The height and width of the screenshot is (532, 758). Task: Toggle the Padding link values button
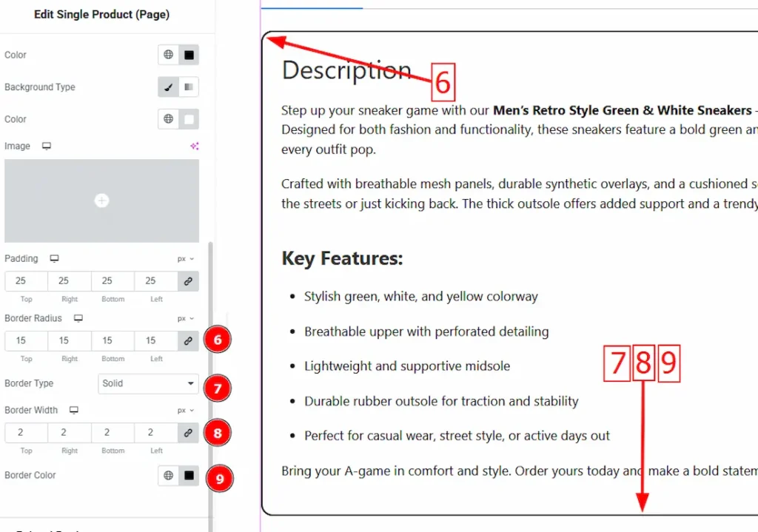pyautogui.click(x=188, y=281)
